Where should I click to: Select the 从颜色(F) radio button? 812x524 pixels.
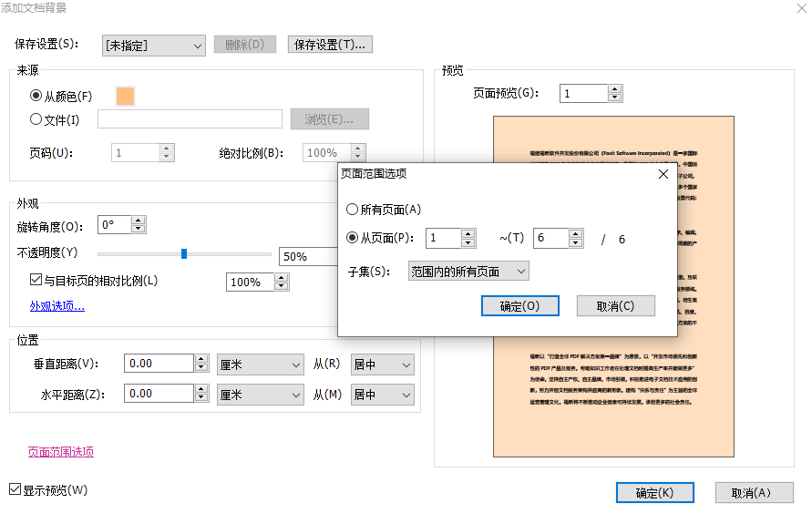36,96
